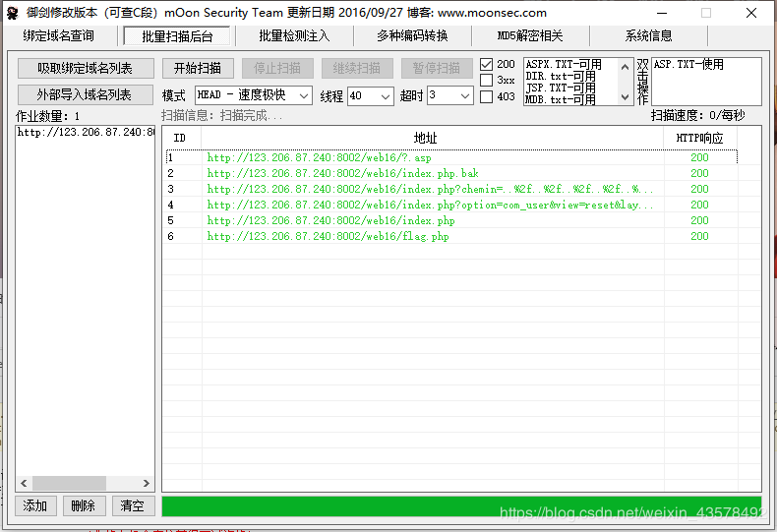This screenshot has width=777, height=532.
Task: Click 200 response of flag.php row
Action: pyautogui.click(x=699, y=236)
